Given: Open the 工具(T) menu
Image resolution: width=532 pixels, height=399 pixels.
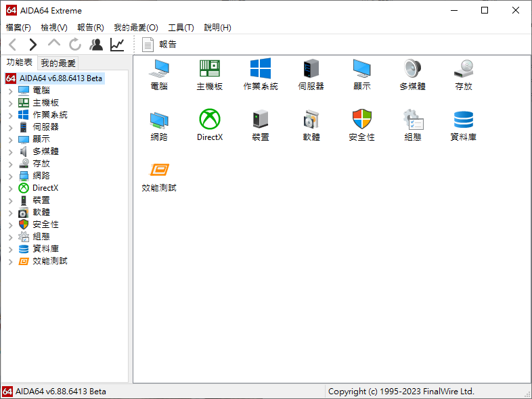Looking at the screenshot, I should click(181, 28).
